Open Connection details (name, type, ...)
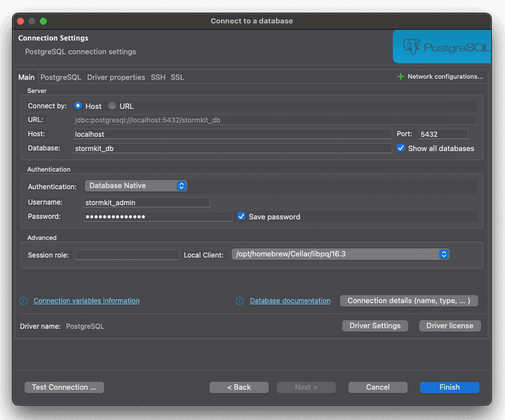This screenshot has height=420, width=505. point(409,301)
